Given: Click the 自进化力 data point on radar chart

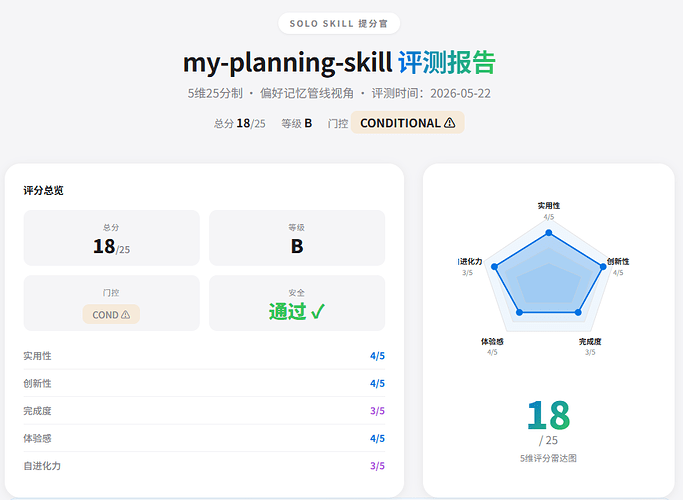Looking at the screenshot, I should (x=494, y=267).
